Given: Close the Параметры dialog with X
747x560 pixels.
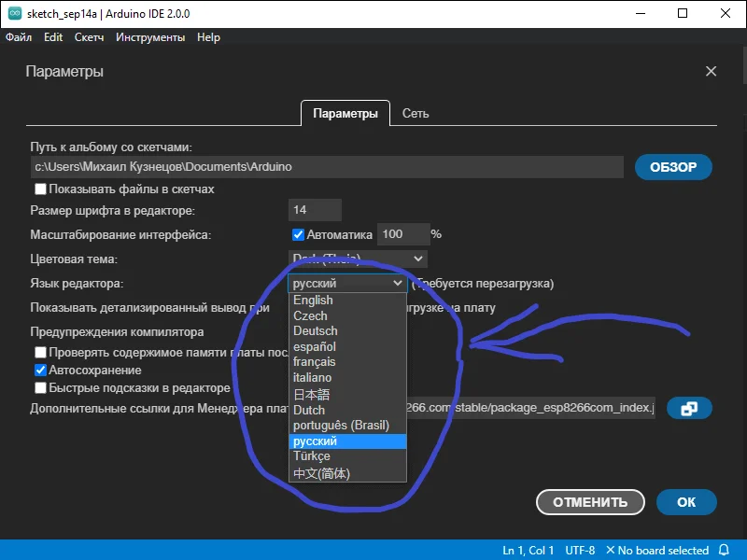Looking at the screenshot, I should click(711, 72).
